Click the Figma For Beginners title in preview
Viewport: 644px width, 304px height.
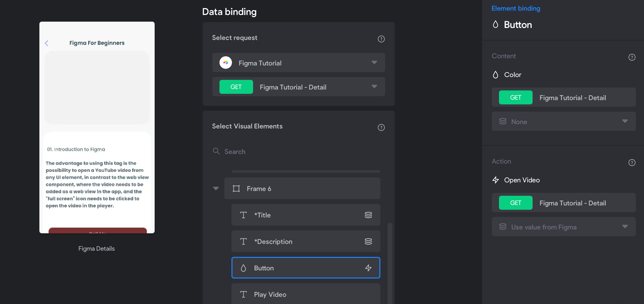point(97,43)
